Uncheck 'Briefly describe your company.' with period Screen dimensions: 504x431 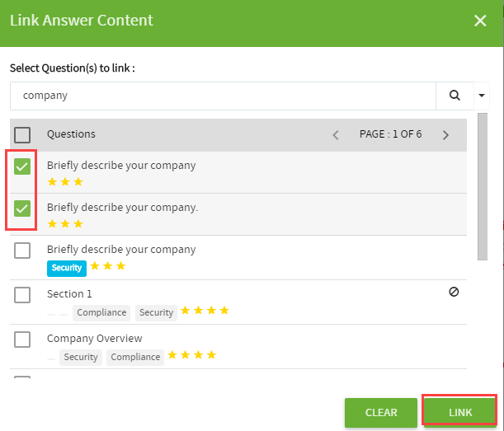pyautogui.click(x=22, y=208)
